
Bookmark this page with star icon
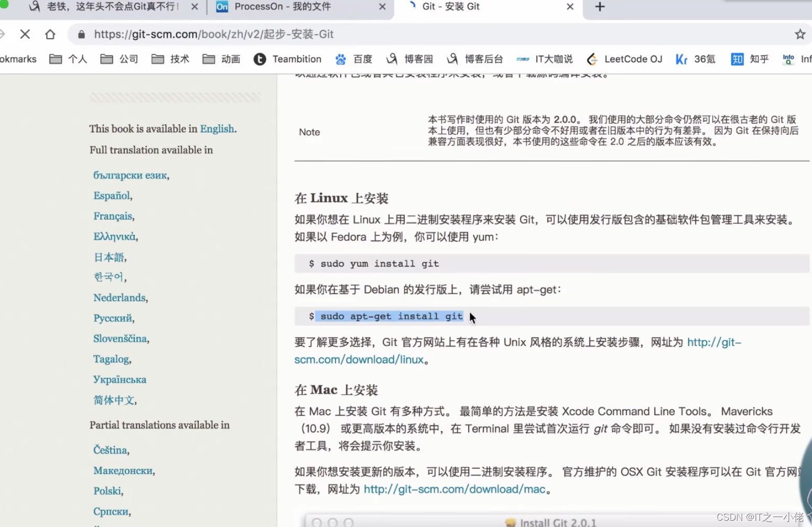tap(800, 35)
